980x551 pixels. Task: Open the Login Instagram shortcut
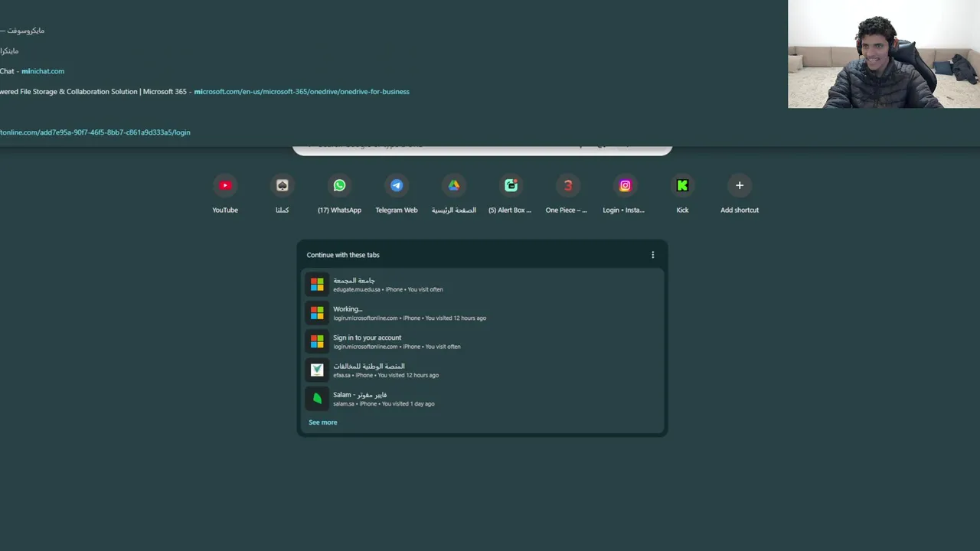point(625,194)
